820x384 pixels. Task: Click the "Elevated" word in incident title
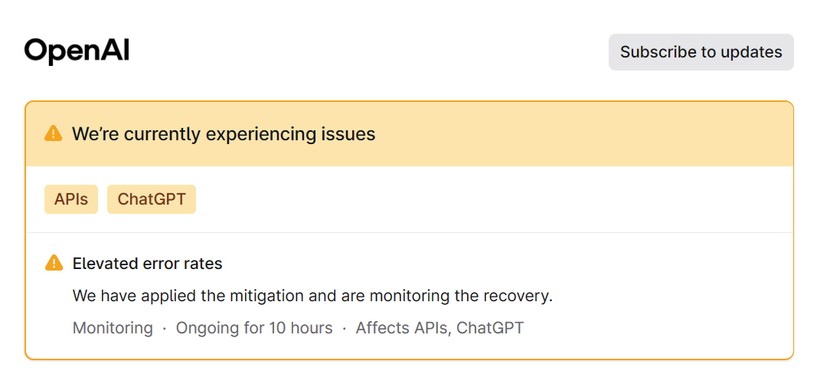pyautogui.click(x=105, y=263)
